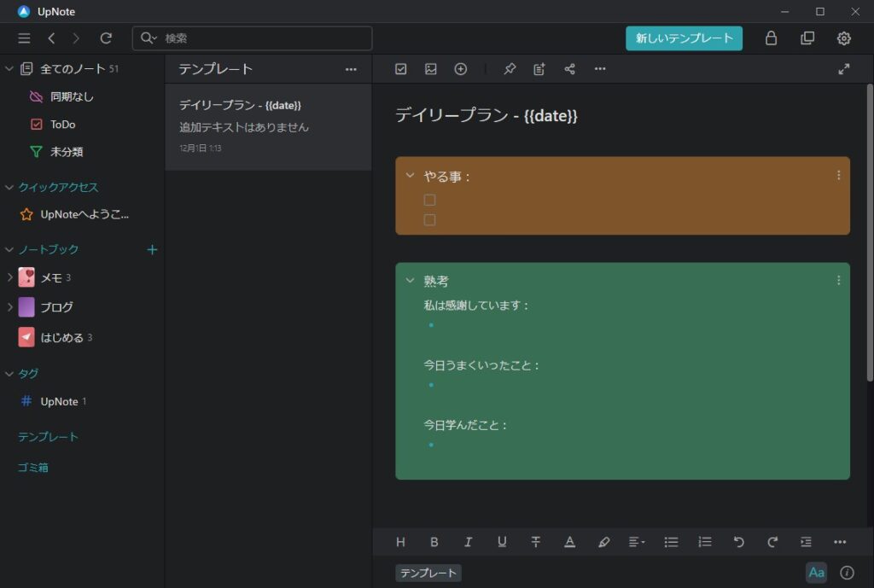Undo the last edit

coord(738,541)
